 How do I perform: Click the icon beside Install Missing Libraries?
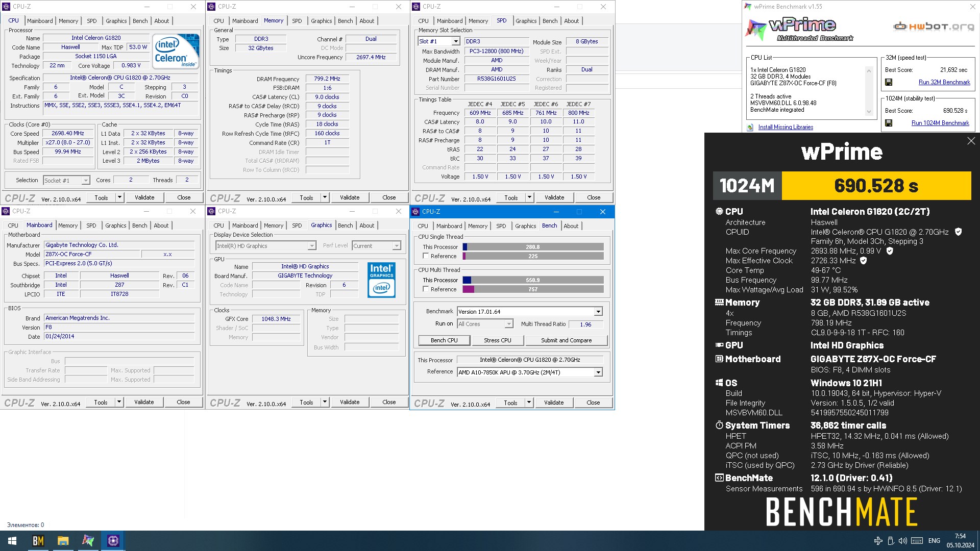coord(750,128)
